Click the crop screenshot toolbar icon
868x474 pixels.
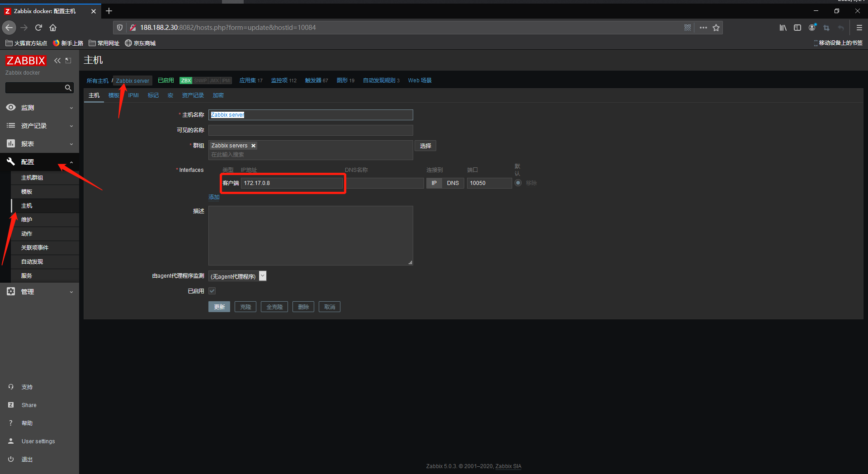(x=826, y=28)
